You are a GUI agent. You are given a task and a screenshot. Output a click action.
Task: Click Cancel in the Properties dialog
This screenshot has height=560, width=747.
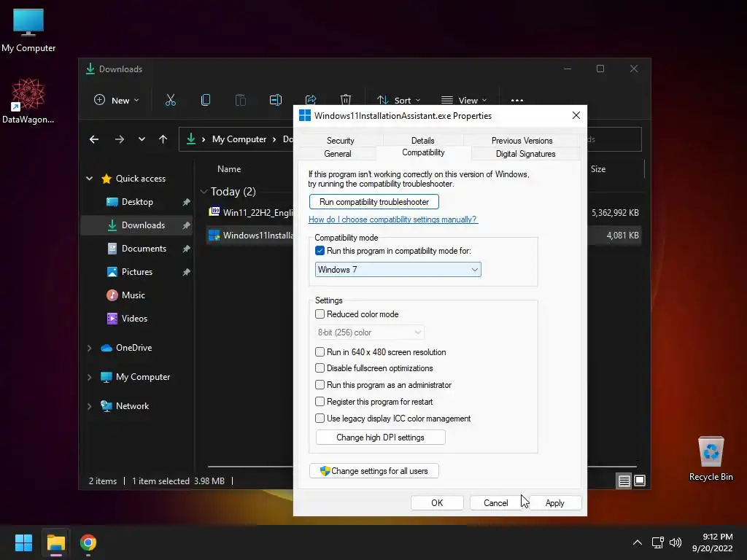coord(495,503)
